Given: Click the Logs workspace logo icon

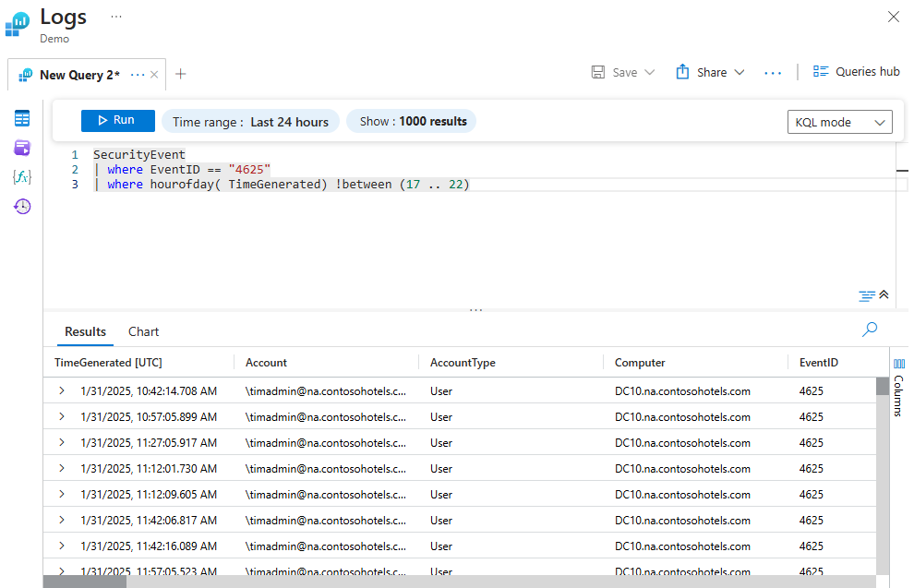Looking at the screenshot, I should [x=18, y=25].
